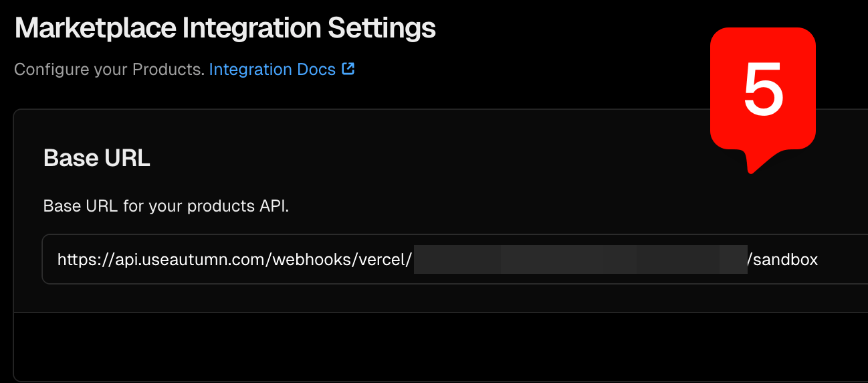Place cursor at '/sandbox' in the URL
The width and height of the screenshot is (868, 383).
pos(783,259)
